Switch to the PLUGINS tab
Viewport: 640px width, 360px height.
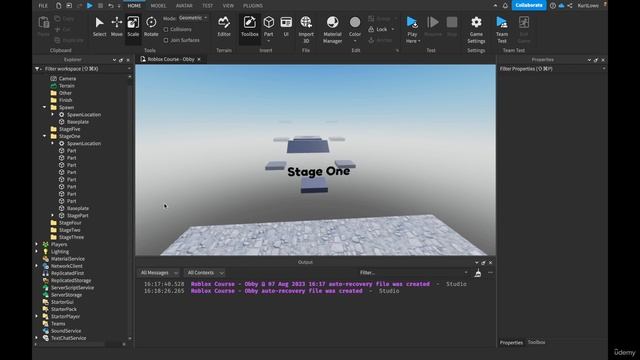click(253, 6)
